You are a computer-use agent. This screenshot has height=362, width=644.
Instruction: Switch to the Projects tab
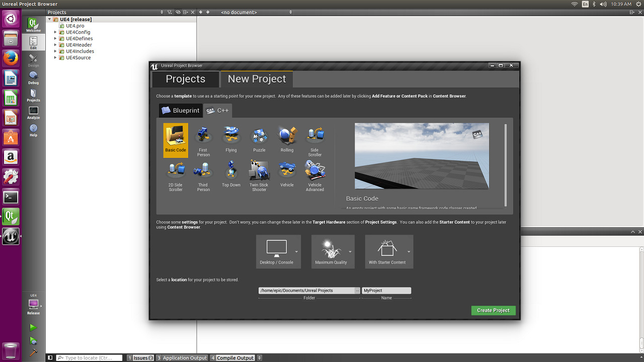point(186,79)
